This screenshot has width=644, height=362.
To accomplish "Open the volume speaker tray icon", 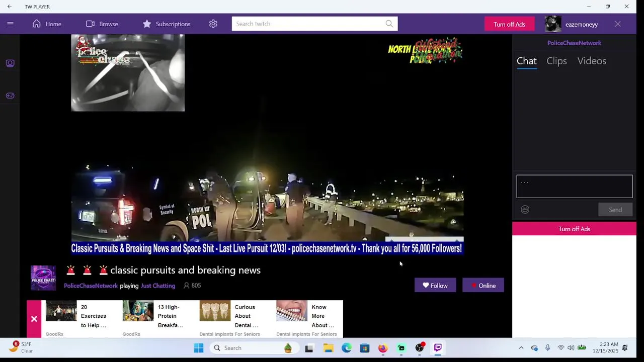I will click(571, 348).
